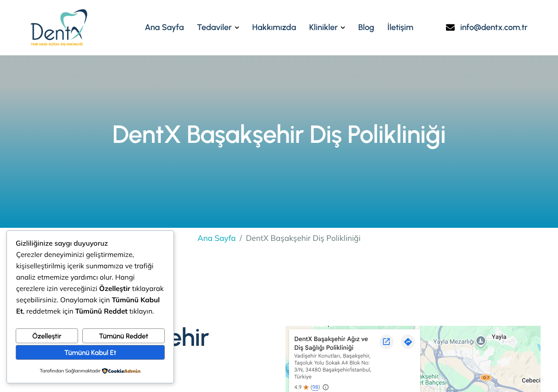The image size is (558, 392).
Task: Click the DentX Başakşehir Diş Polikliniği breadcrumb text
Action: (303, 238)
